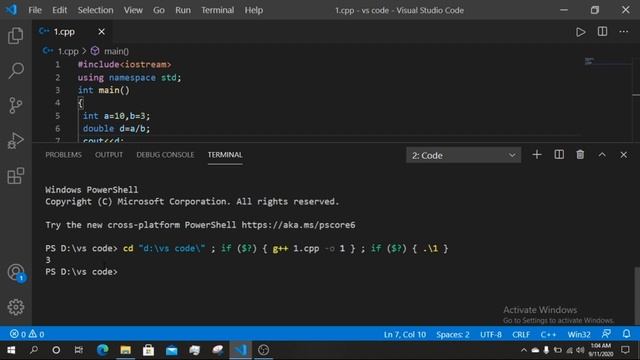Screen dimensions: 640x360
Task: Click the terminal prompt input line
Action: click(x=82, y=272)
